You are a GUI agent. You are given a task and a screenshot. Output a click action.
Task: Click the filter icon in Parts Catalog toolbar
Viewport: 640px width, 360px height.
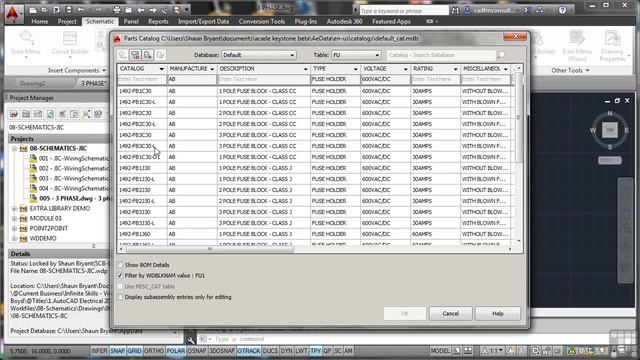pos(135,55)
